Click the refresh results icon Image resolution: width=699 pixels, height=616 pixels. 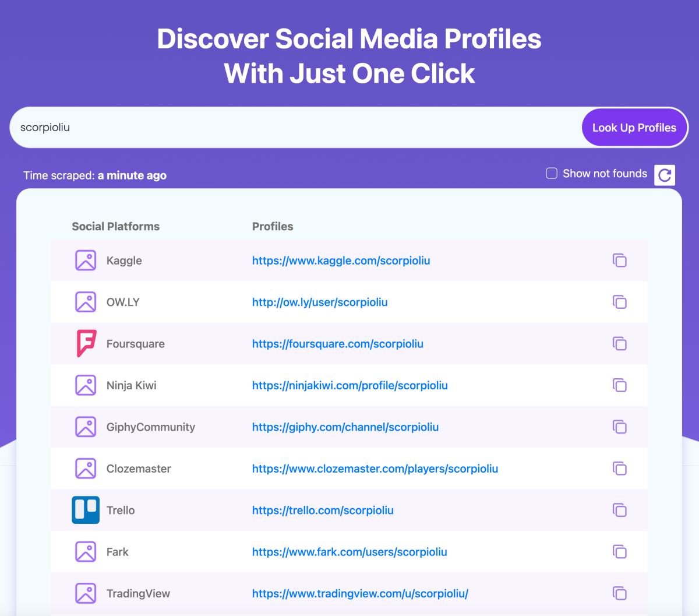[x=665, y=175]
